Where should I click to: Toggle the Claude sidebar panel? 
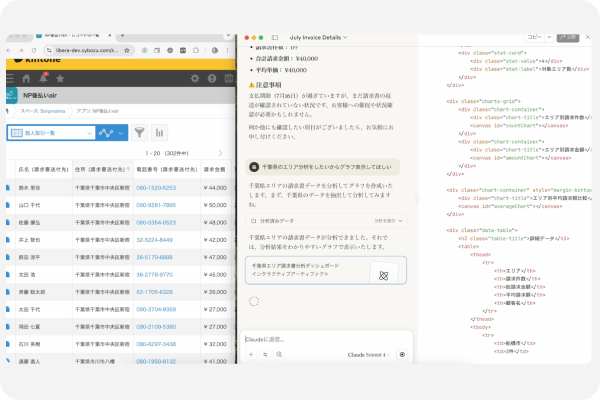point(274,36)
